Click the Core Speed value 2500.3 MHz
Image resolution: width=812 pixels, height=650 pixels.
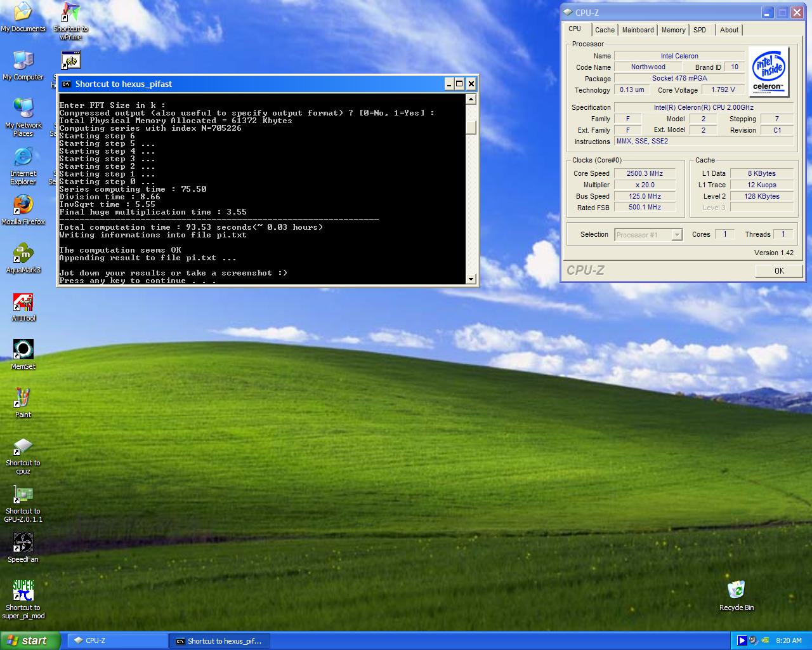tap(645, 173)
